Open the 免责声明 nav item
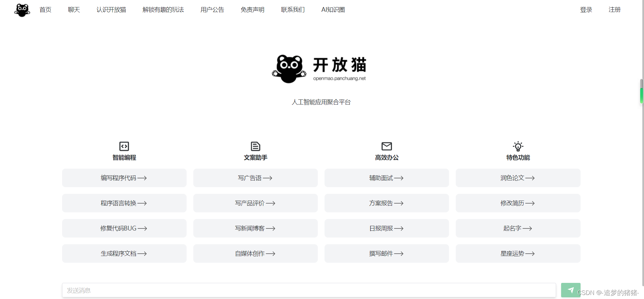The width and height of the screenshot is (644, 299). click(252, 10)
